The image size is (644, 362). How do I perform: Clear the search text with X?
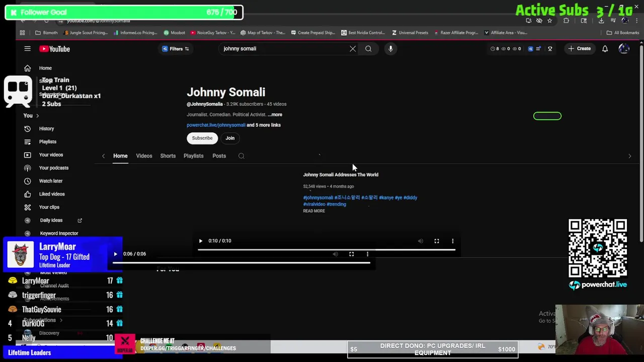[353, 49]
